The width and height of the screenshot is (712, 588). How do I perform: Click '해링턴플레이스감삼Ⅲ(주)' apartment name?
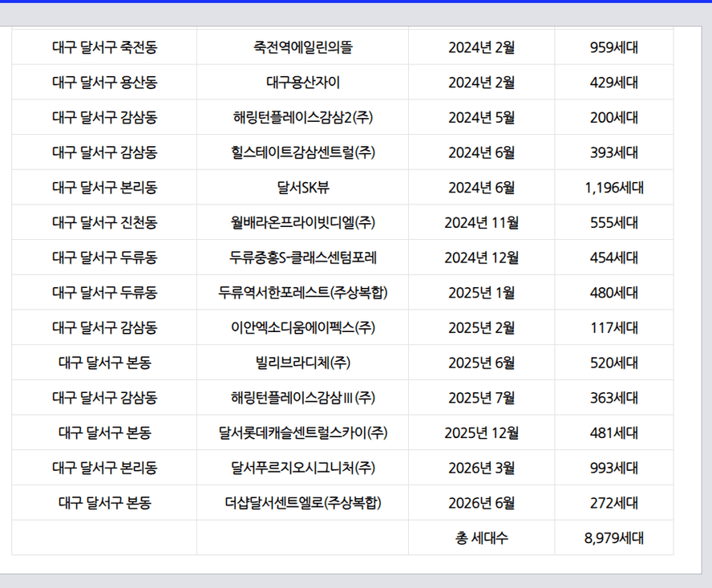(x=303, y=398)
